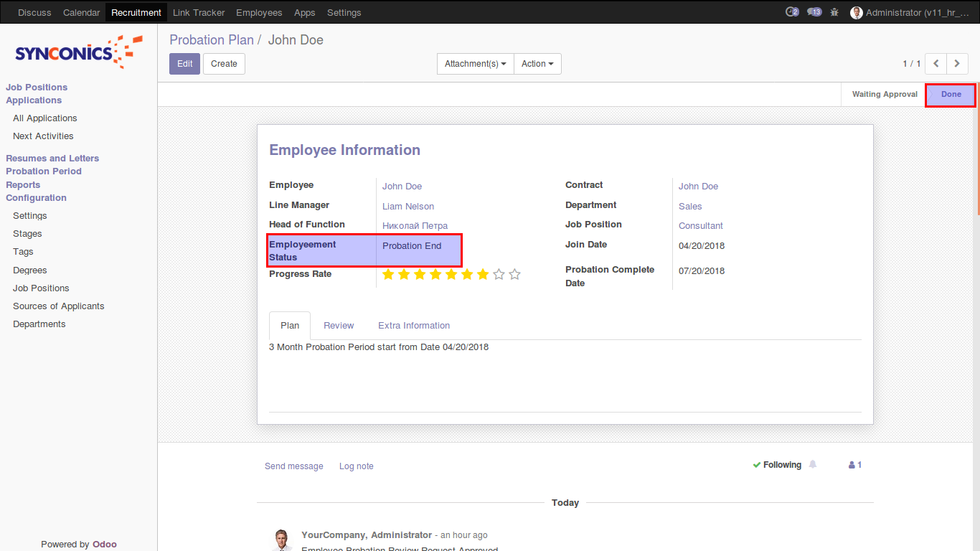Viewport: 980px width, 551px height.
Task: Open Sources of Applicants in sidebar
Action: [59, 306]
